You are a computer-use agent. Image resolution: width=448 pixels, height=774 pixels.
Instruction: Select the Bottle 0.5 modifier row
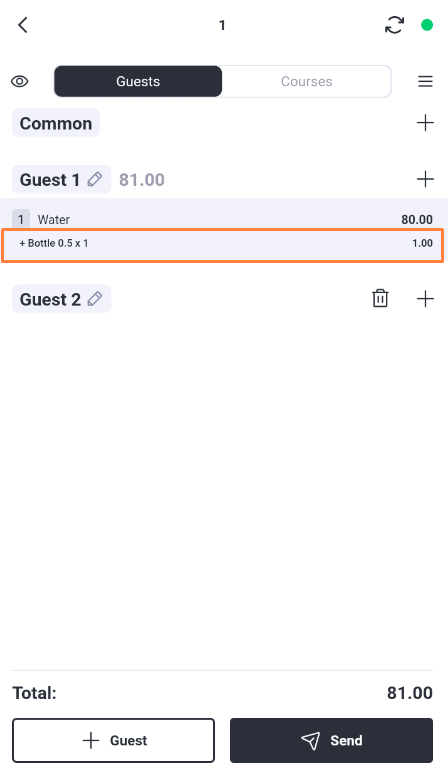coord(223,244)
